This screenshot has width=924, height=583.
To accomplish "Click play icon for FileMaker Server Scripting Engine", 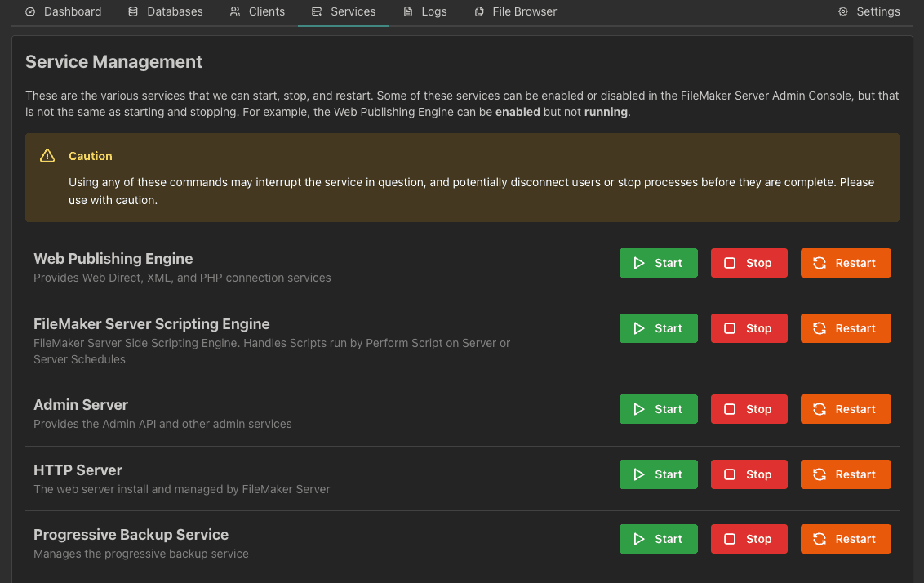I will pyautogui.click(x=639, y=328).
